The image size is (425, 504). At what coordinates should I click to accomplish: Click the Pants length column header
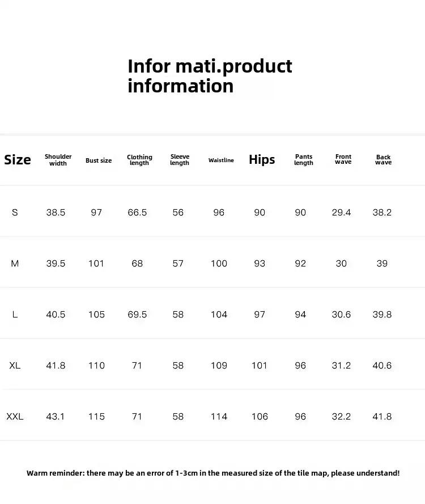coord(304,160)
